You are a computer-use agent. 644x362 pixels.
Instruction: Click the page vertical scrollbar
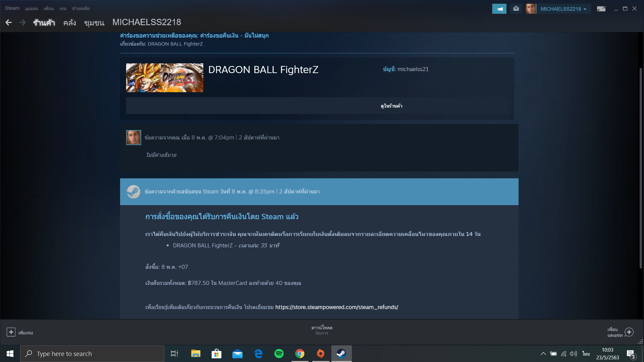[641, 168]
